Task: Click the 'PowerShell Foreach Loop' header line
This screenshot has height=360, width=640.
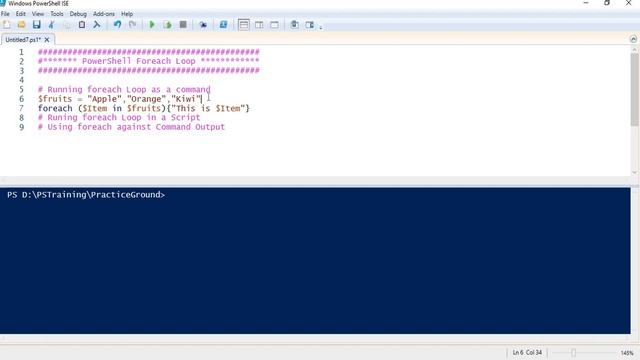Action: 149,61
